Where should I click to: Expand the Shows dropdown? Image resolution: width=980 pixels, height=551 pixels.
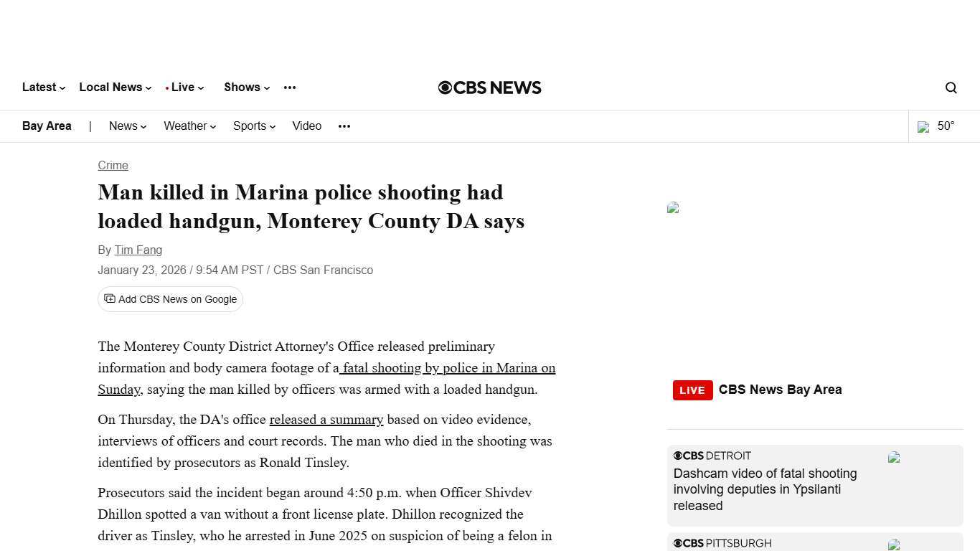click(242, 87)
